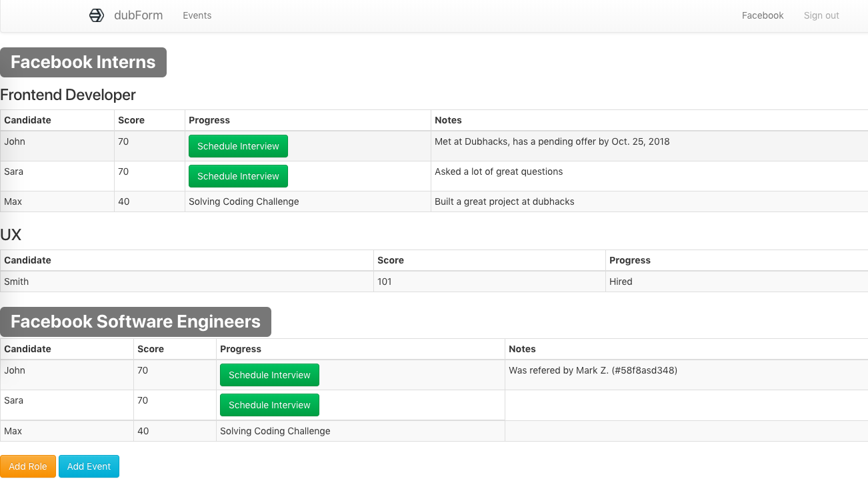The width and height of the screenshot is (868, 489).
Task: Schedule interview for Sara in Frontend Developer
Action: 238,176
